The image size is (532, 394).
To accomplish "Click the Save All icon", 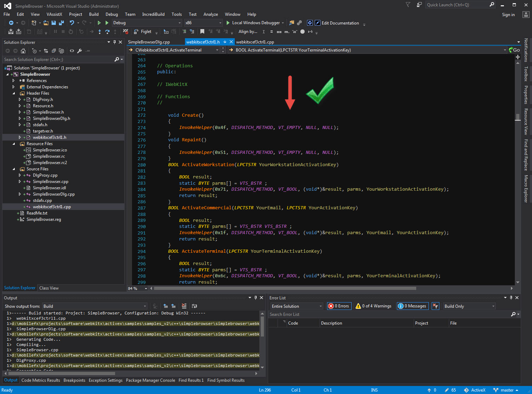I will [61, 23].
